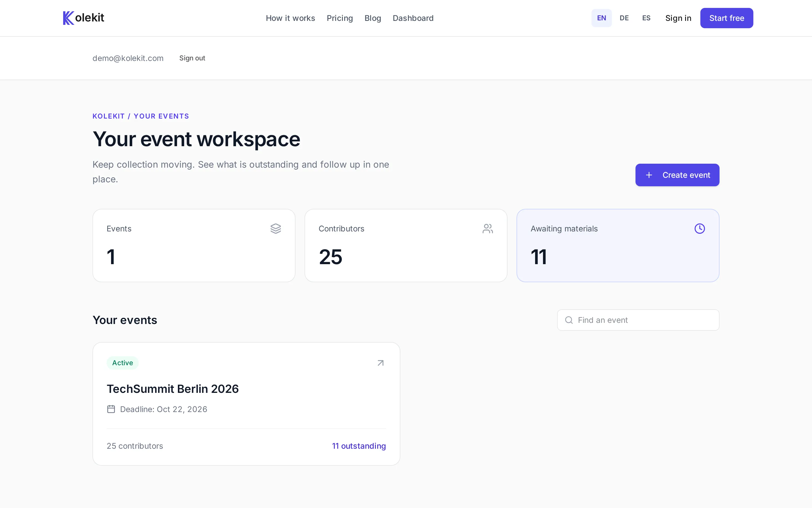Click the Your event workspace heading
Screen dimensions: 812x508
click(x=196, y=139)
